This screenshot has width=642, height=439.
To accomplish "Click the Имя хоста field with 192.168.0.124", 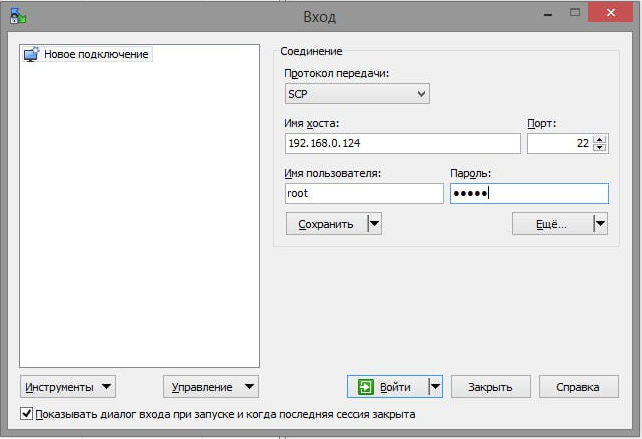I will 402,144.
